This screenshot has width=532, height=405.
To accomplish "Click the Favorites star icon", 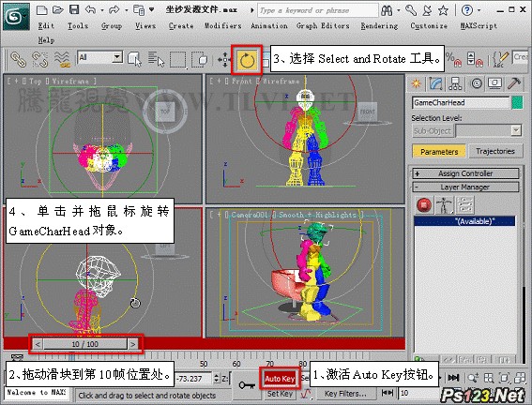I will (443, 10).
